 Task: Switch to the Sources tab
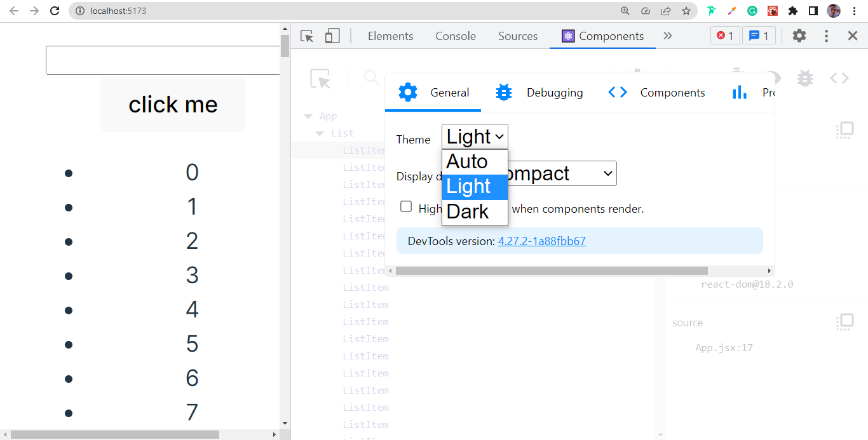point(518,36)
